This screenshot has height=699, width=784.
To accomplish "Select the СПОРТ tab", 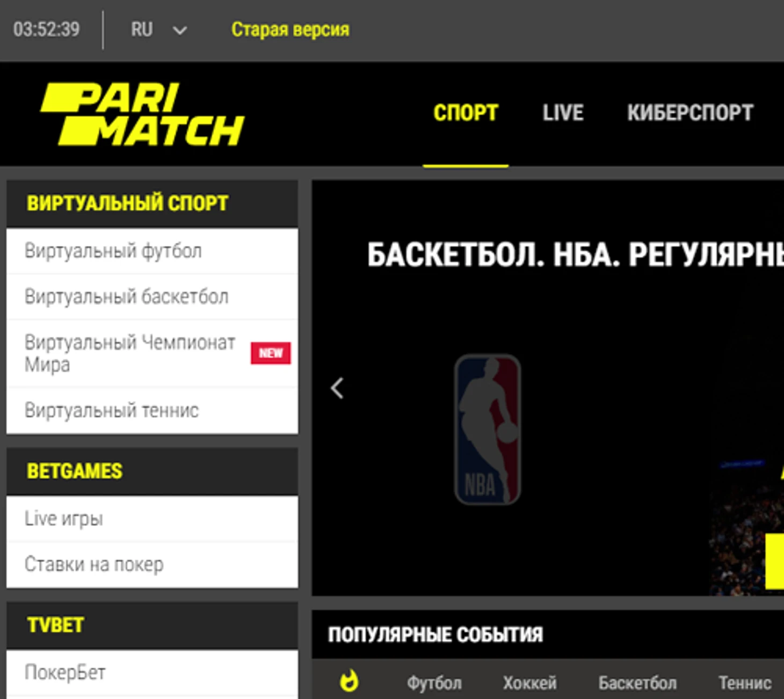I will coord(466,113).
